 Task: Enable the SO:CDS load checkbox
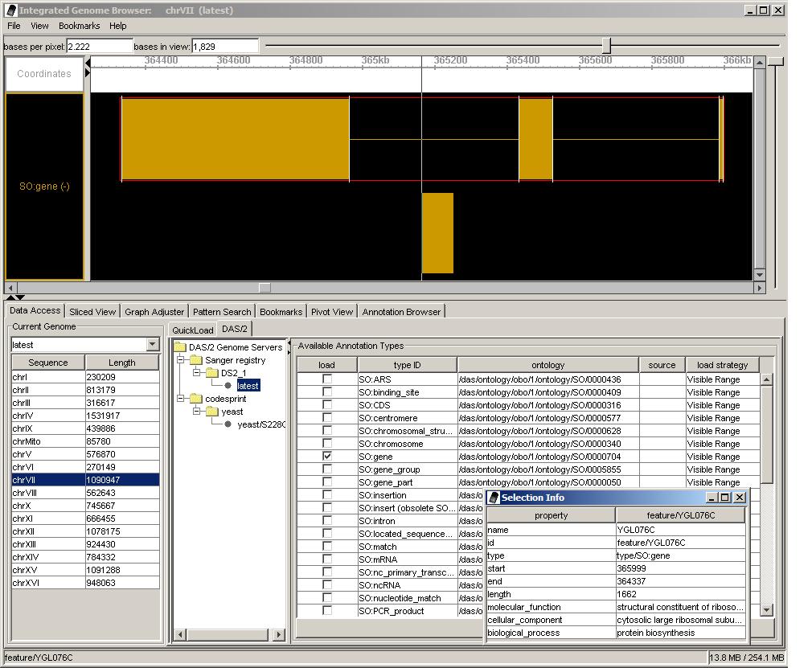tap(327, 405)
